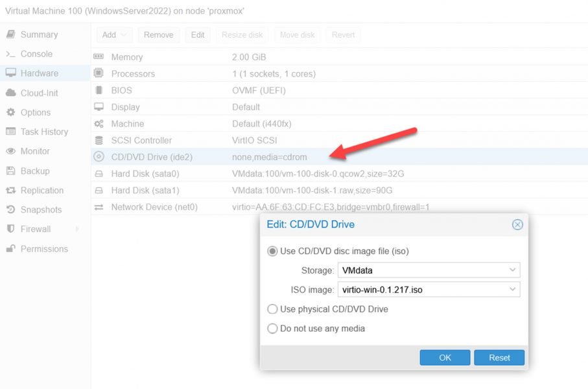Select Use CD/DVD disc image file option

[x=273, y=251]
